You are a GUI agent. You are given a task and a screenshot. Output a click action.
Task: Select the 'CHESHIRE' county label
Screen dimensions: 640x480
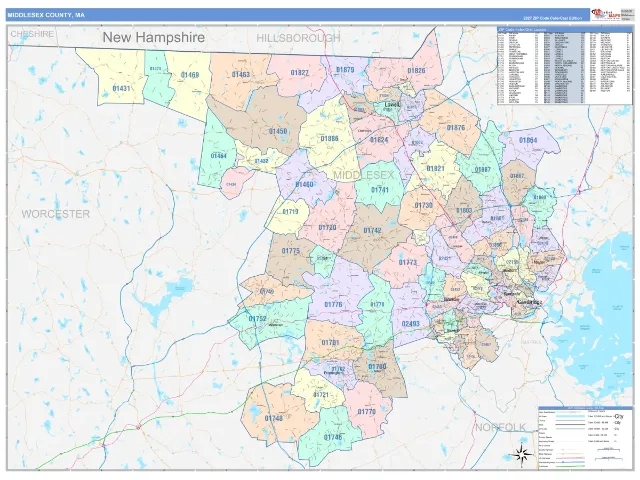coord(32,34)
